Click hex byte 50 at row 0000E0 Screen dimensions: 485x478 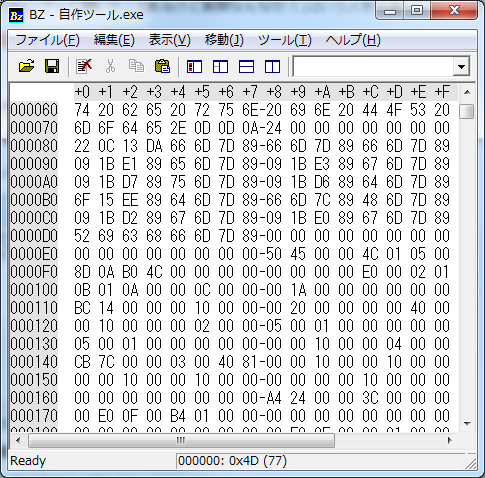[x=274, y=254]
